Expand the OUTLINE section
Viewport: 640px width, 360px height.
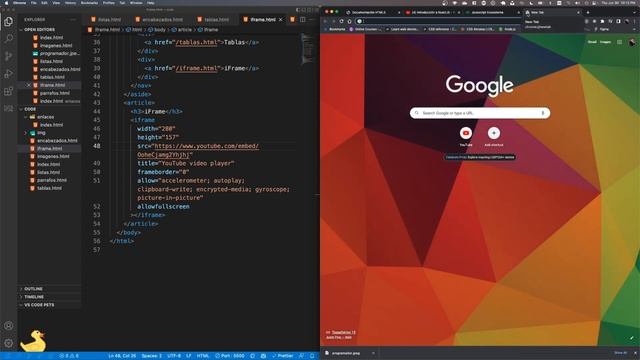[33, 289]
